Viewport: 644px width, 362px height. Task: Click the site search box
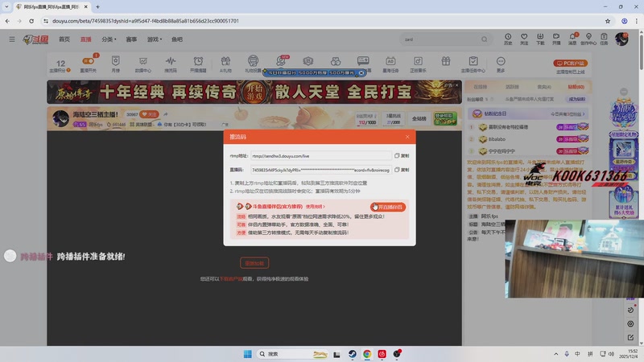(440, 39)
